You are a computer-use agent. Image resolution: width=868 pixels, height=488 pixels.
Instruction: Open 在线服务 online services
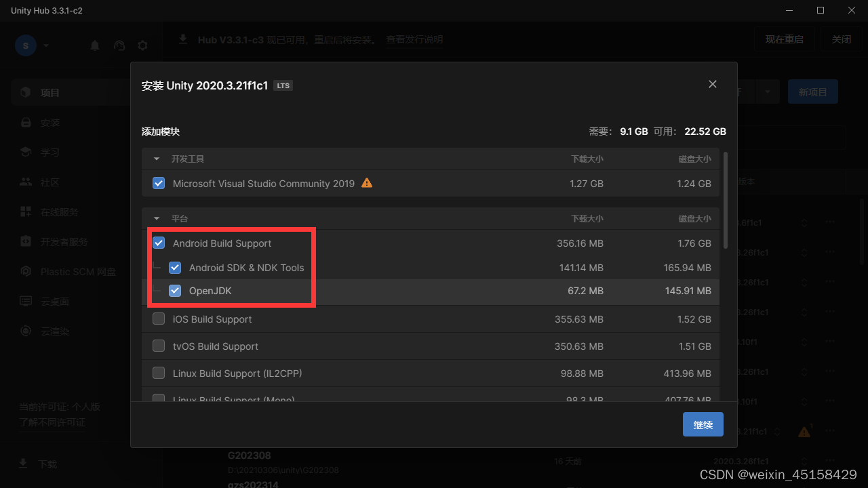tap(81, 212)
